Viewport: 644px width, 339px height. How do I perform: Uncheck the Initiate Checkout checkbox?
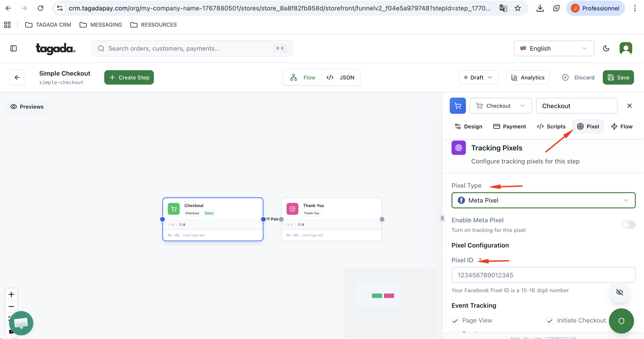(x=550, y=321)
